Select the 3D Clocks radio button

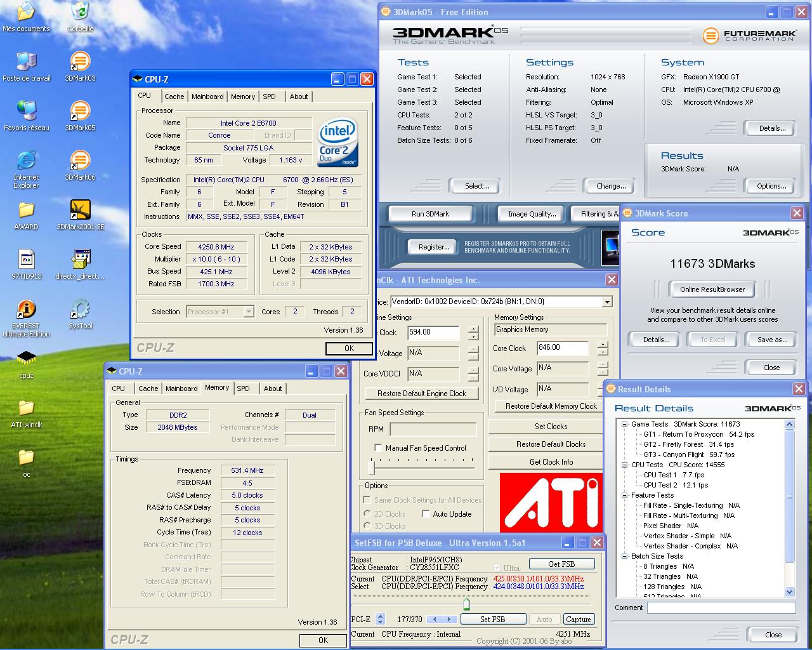pyautogui.click(x=367, y=526)
